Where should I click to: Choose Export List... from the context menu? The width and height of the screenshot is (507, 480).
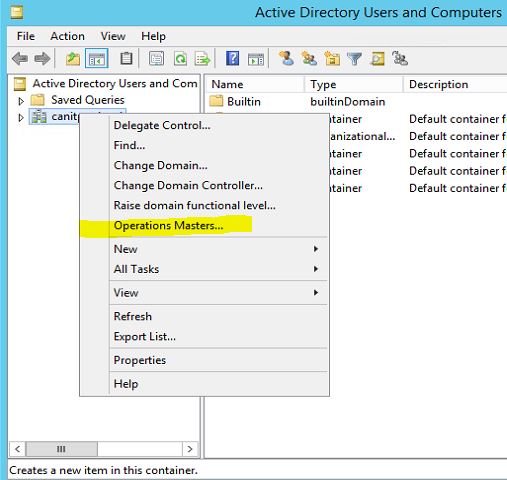204,337
